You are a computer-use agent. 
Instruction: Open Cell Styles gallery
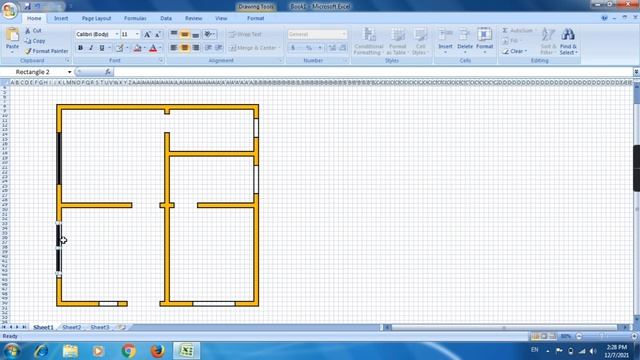pyautogui.click(x=420, y=41)
